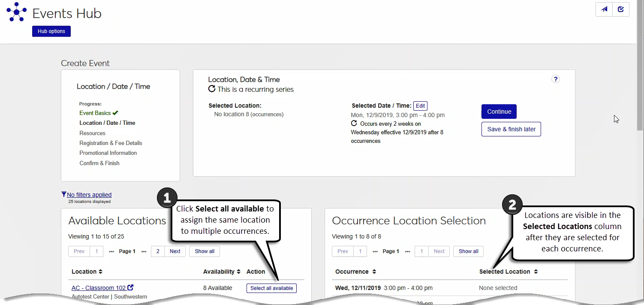Screen dimensions: 644x305
Task: Click the Events Hub logo icon
Action: click(17, 12)
